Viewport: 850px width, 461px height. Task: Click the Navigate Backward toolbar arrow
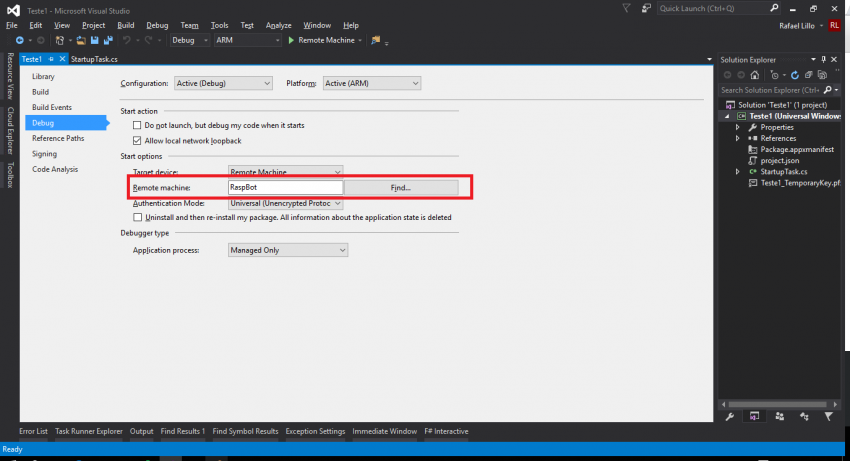point(19,41)
